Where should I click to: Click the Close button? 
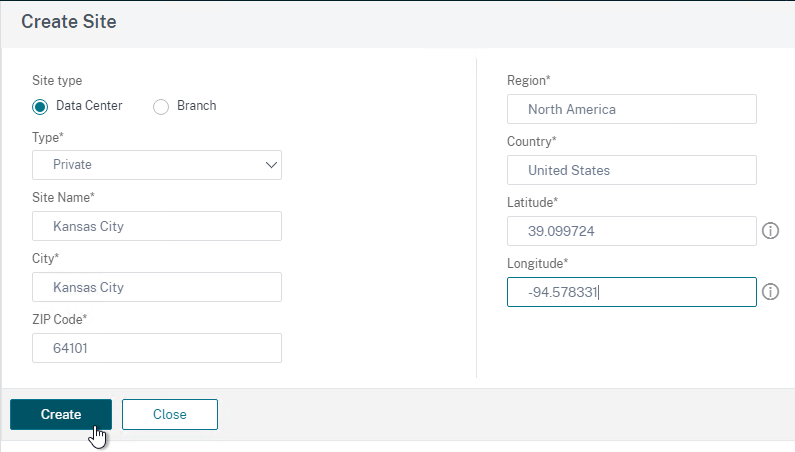(x=170, y=414)
